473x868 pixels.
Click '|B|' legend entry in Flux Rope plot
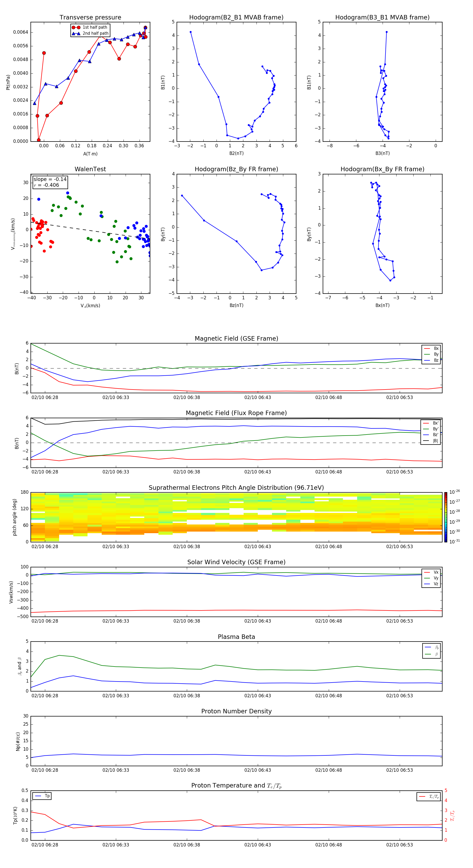click(x=431, y=441)
